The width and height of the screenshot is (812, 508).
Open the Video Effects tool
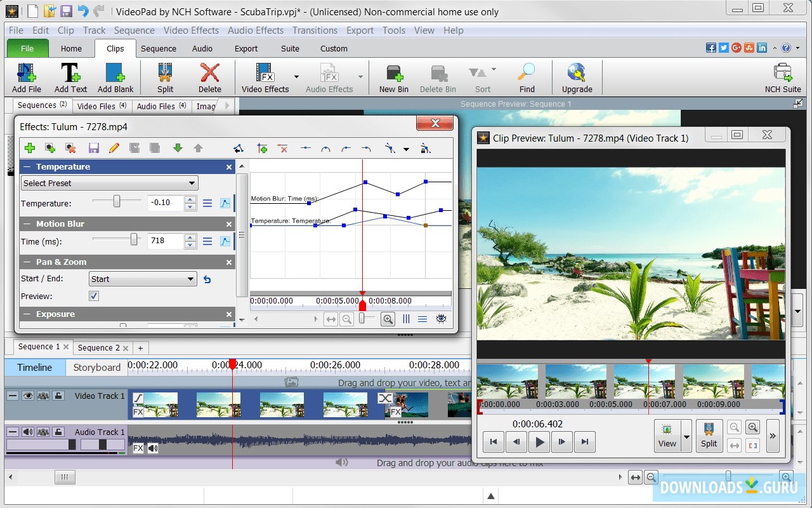coord(265,76)
